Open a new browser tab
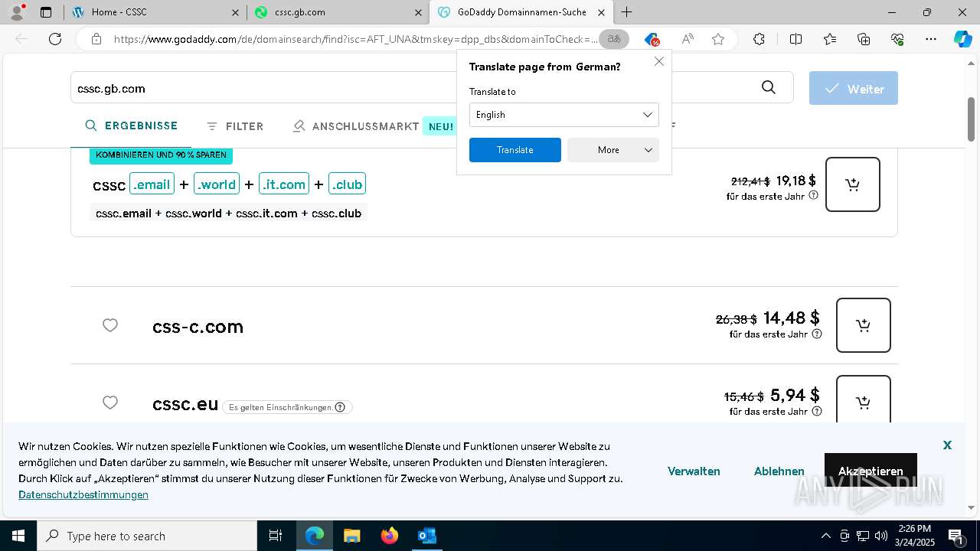Viewport: 980px width, 551px height. 627,12
